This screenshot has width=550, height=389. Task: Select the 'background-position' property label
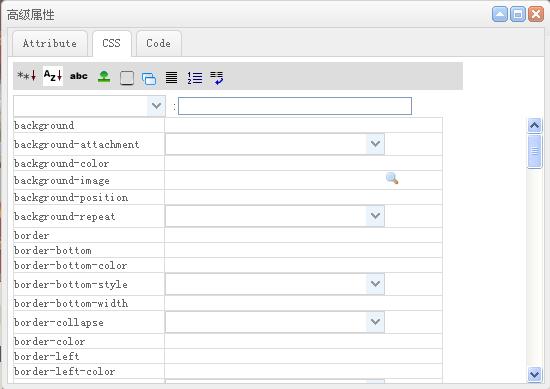coord(71,197)
